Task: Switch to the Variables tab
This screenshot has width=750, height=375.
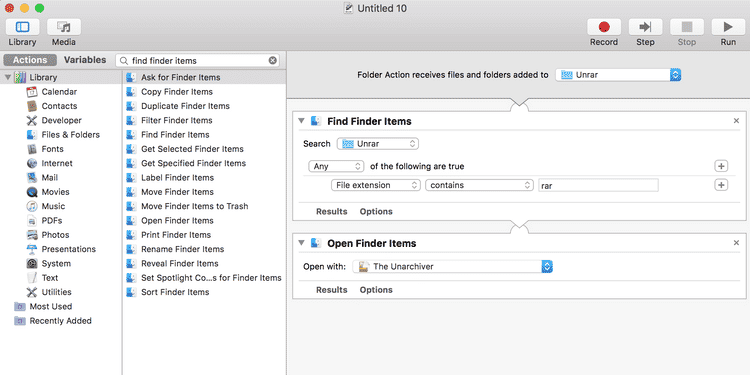Action: pos(85,60)
